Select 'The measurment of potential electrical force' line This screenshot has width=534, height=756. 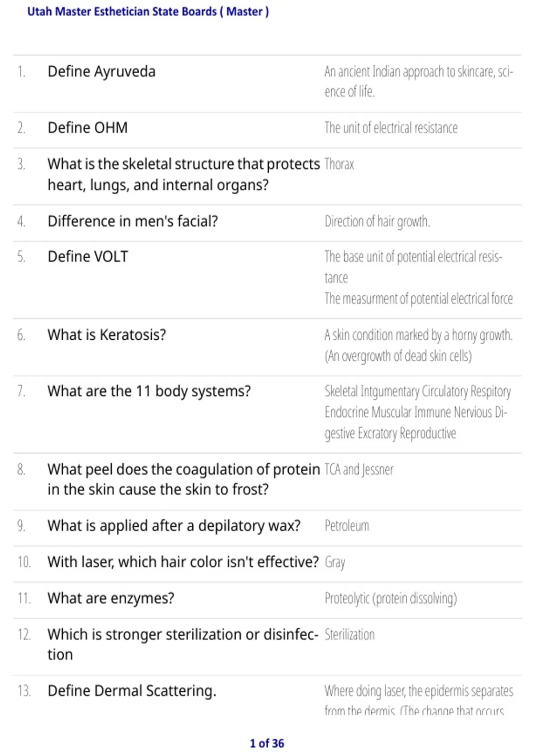click(419, 298)
